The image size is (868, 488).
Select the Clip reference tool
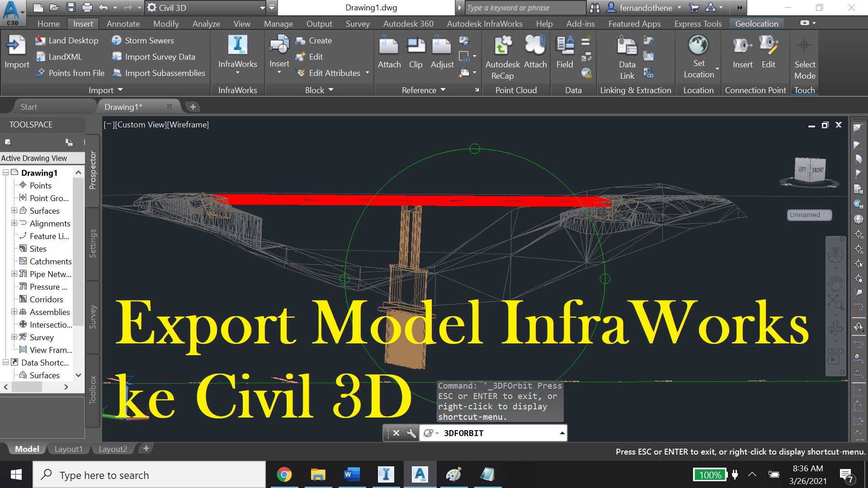[x=415, y=52]
